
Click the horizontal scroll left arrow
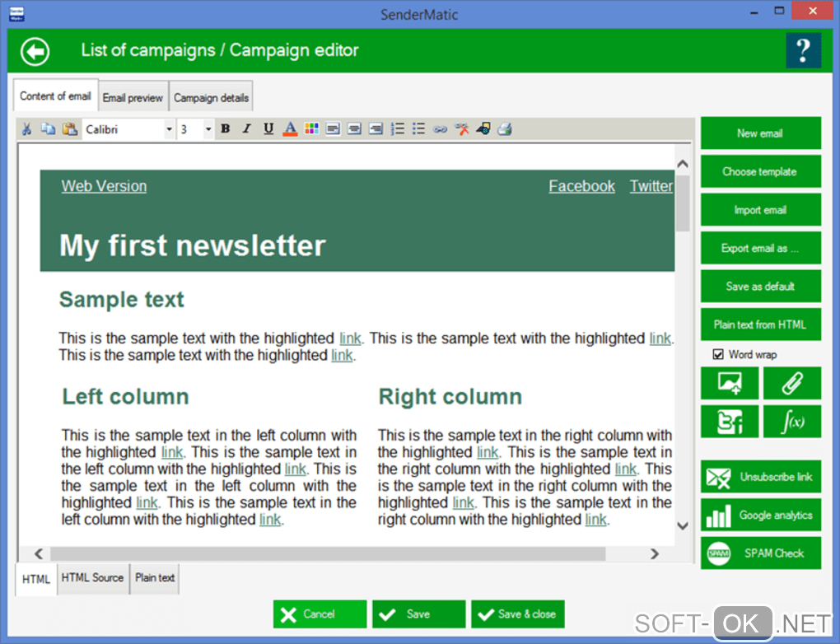39,553
